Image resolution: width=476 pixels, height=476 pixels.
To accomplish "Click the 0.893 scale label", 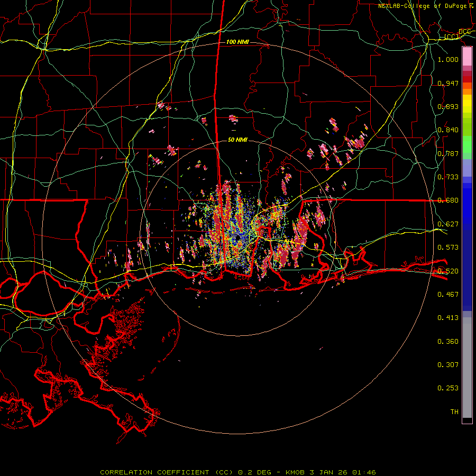I will tap(448, 106).
